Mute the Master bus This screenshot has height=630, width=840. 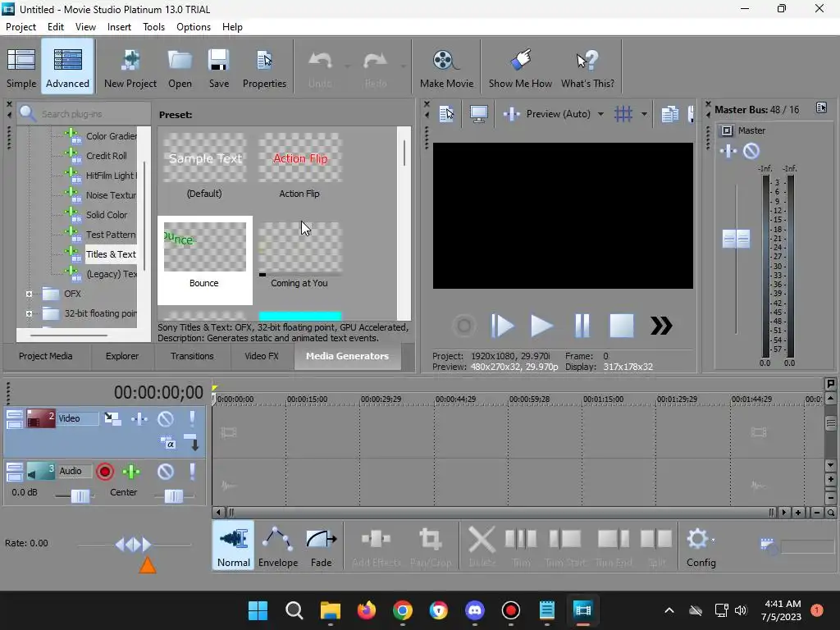coord(751,151)
